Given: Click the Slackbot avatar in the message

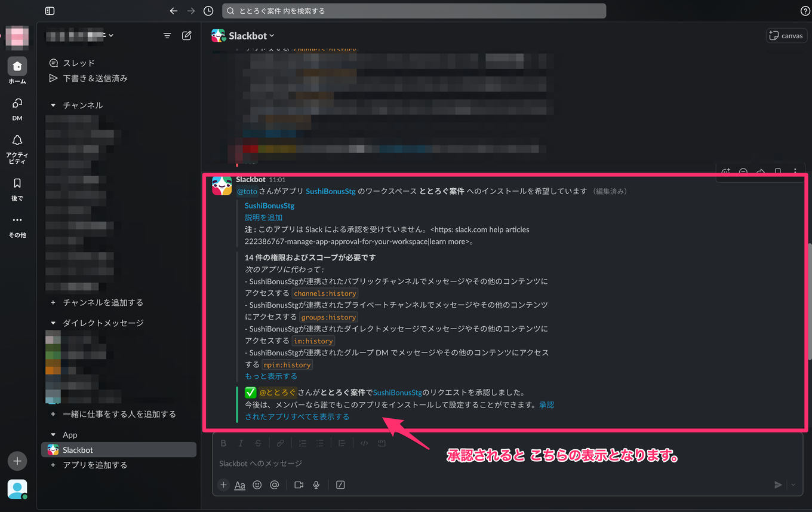Looking at the screenshot, I should pyautogui.click(x=222, y=186).
